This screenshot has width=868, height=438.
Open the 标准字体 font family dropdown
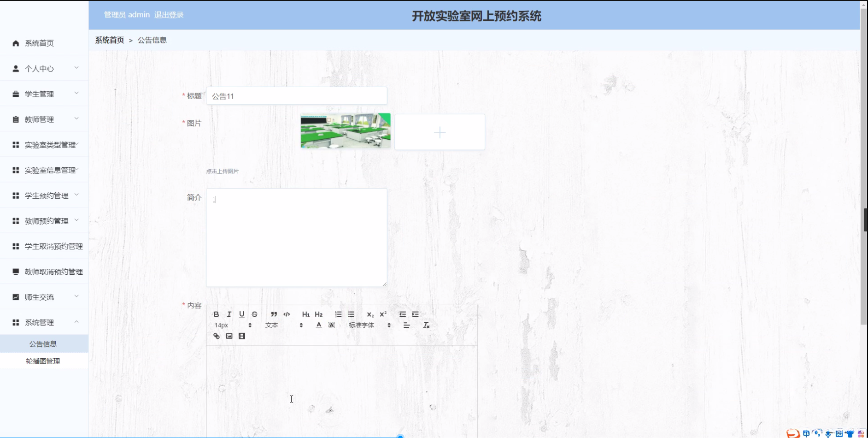pyautogui.click(x=369, y=326)
